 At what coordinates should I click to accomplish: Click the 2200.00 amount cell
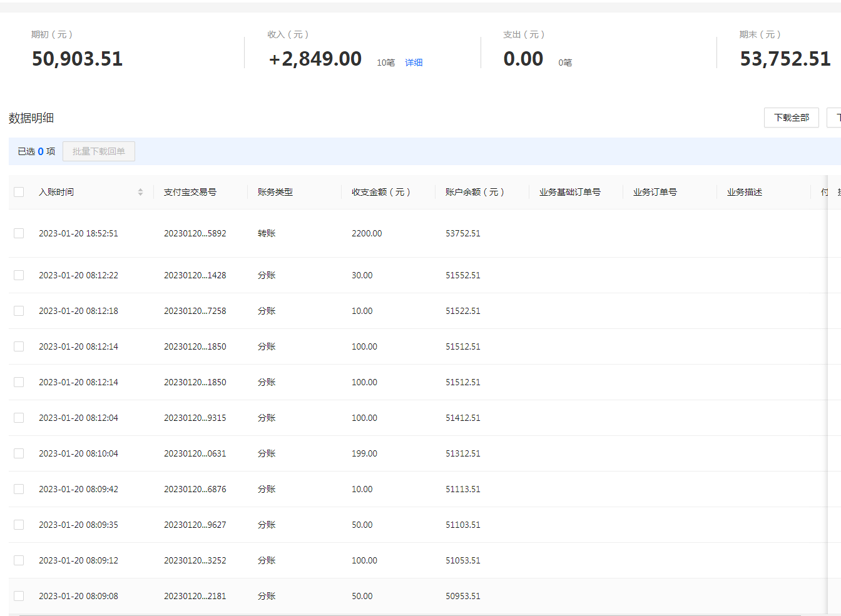point(367,233)
